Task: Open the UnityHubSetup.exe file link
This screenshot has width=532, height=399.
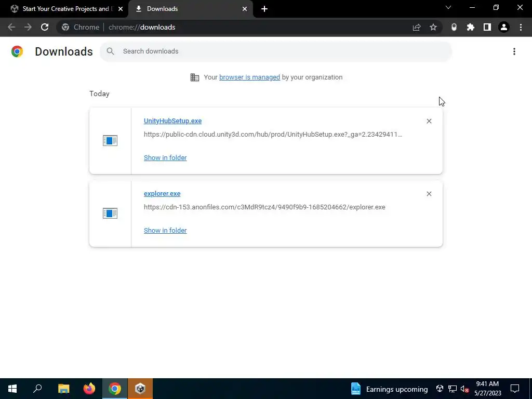Action: click(172, 121)
